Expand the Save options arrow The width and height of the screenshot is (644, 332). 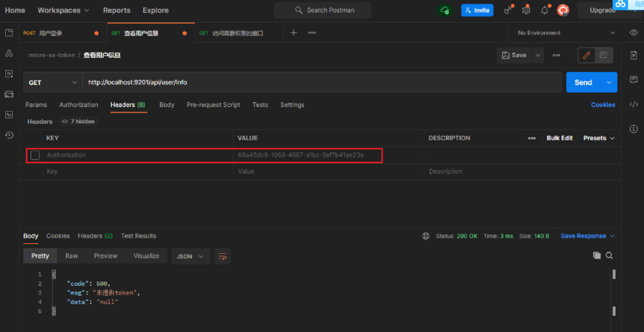click(x=538, y=55)
